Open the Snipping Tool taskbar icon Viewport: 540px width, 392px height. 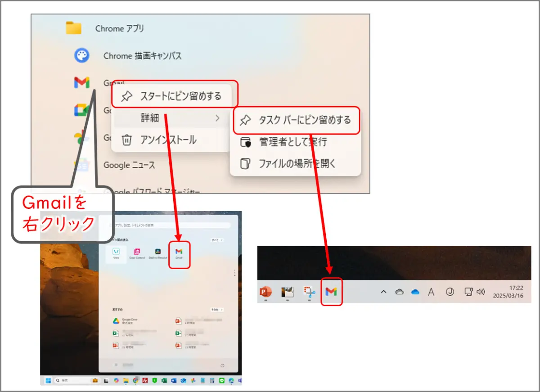pyautogui.click(x=309, y=292)
